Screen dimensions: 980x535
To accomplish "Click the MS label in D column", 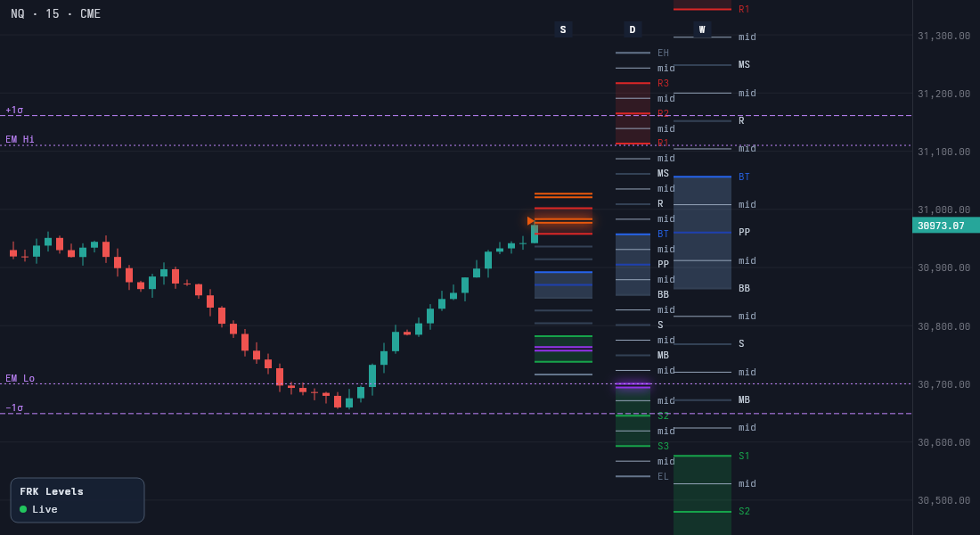I will point(663,173).
